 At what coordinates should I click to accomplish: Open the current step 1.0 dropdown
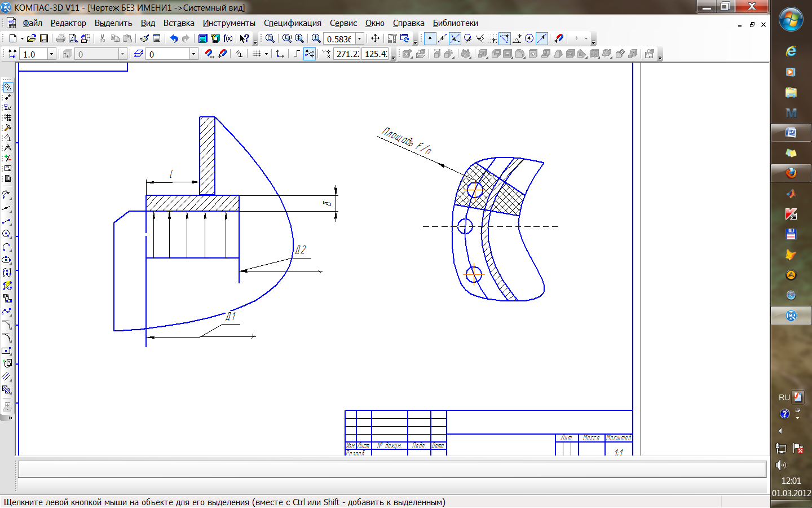pos(51,54)
